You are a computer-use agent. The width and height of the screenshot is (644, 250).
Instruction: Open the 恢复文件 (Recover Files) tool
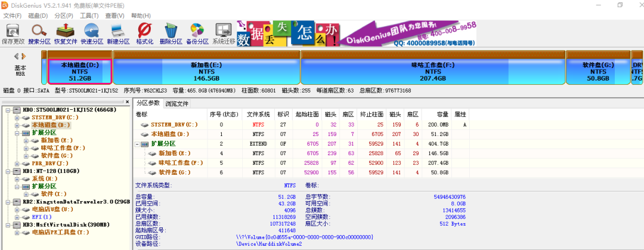pos(66,31)
